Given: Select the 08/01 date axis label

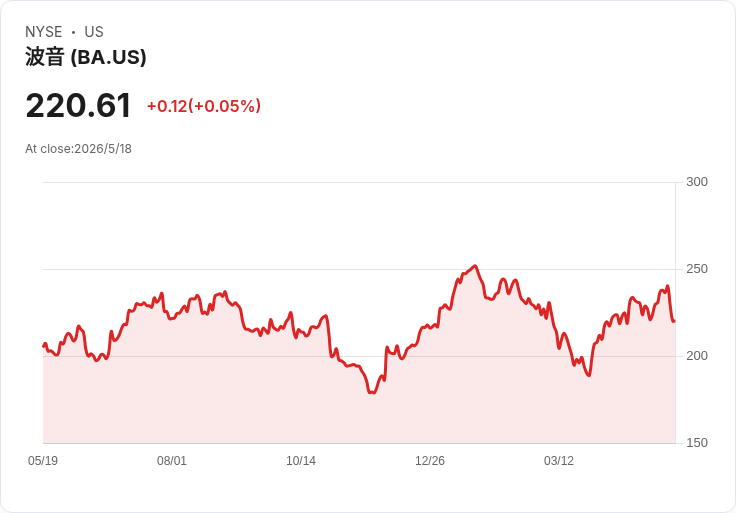Looking at the screenshot, I should pos(172,460).
